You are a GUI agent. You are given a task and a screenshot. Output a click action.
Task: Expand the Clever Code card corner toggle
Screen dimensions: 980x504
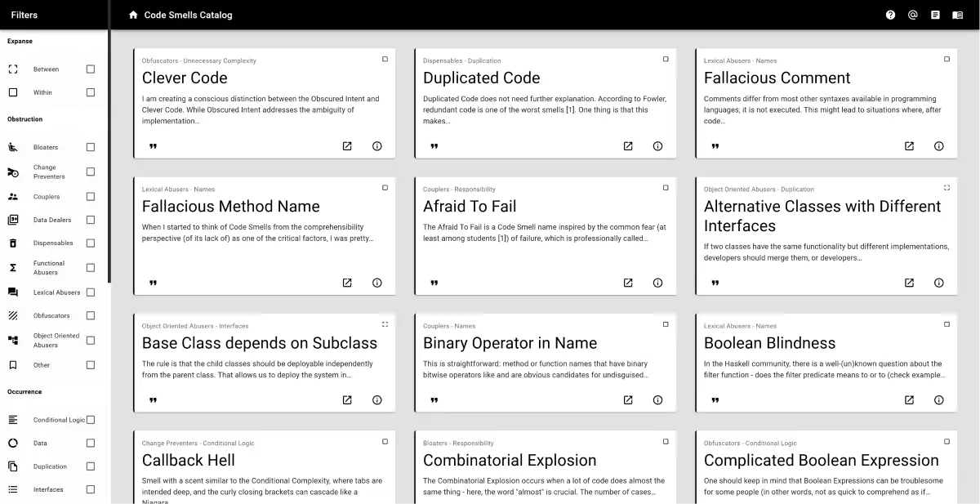[385, 60]
